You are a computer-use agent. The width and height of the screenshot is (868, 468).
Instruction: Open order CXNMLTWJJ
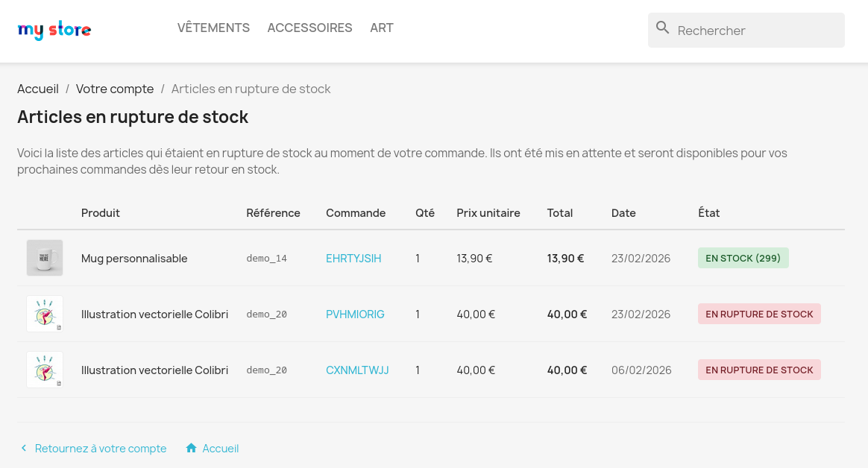pos(357,370)
